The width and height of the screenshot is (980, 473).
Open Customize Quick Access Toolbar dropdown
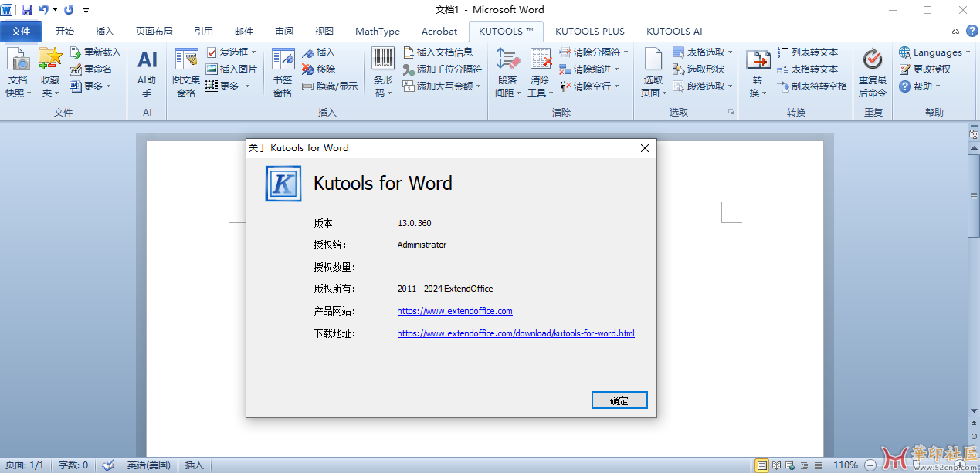(85, 10)
